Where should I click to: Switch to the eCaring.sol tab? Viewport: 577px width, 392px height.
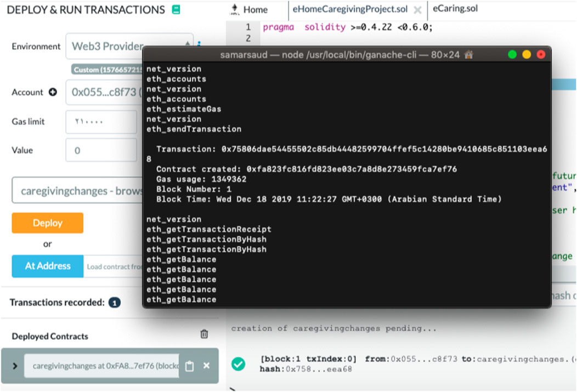click(455, 8)
